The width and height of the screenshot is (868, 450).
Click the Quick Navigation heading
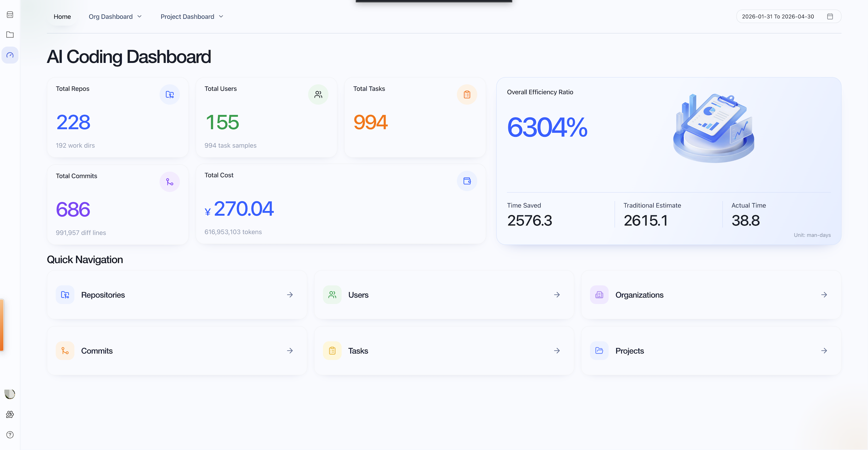click(85, 260)
